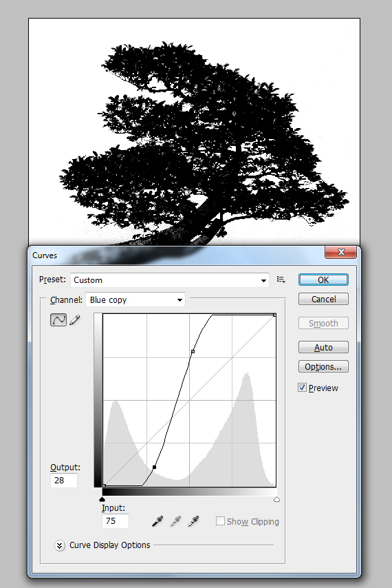Click the upper curve control point
Viewport: 392px width, 588px height.
coord(193,351)
